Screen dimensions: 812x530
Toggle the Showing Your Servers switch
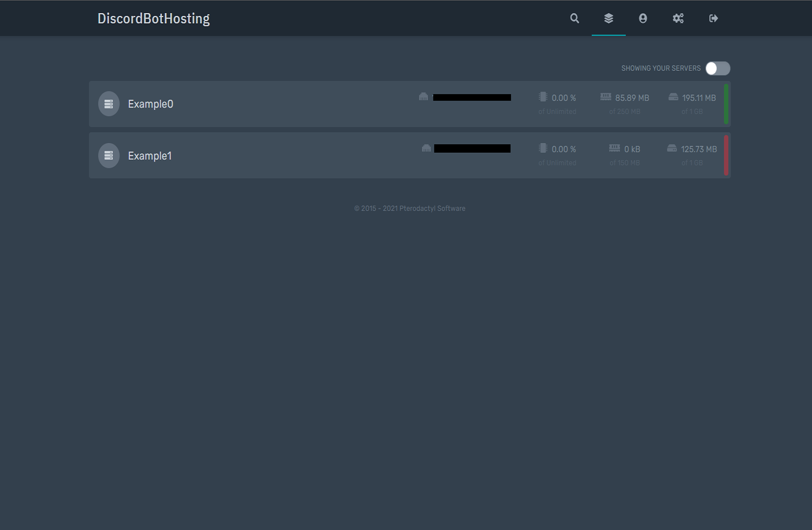pos(717,68)
